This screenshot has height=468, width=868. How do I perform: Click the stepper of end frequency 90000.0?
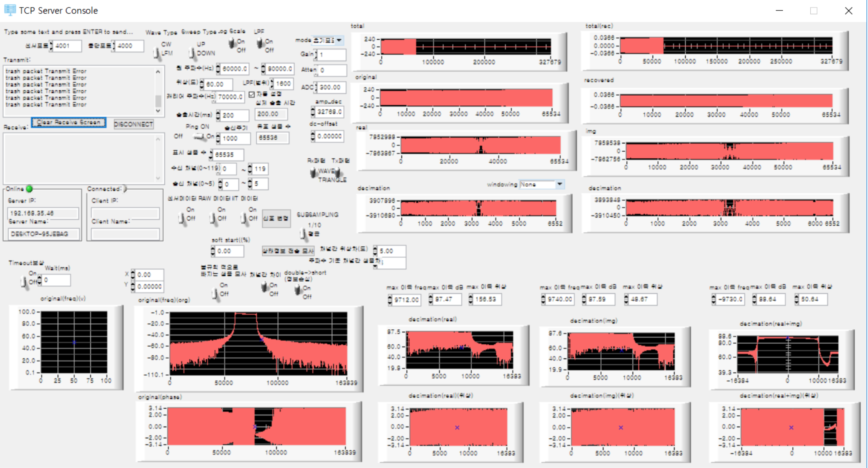(x=263, y=69)
